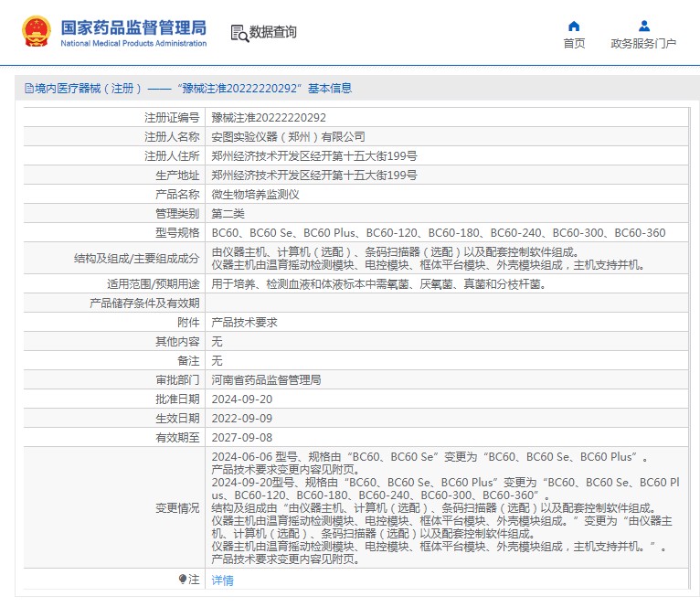Image resolution: width=700 pixels, height=607 pixels.
Task: Click the 注册人住所 address value
Action: coord(314,156)
